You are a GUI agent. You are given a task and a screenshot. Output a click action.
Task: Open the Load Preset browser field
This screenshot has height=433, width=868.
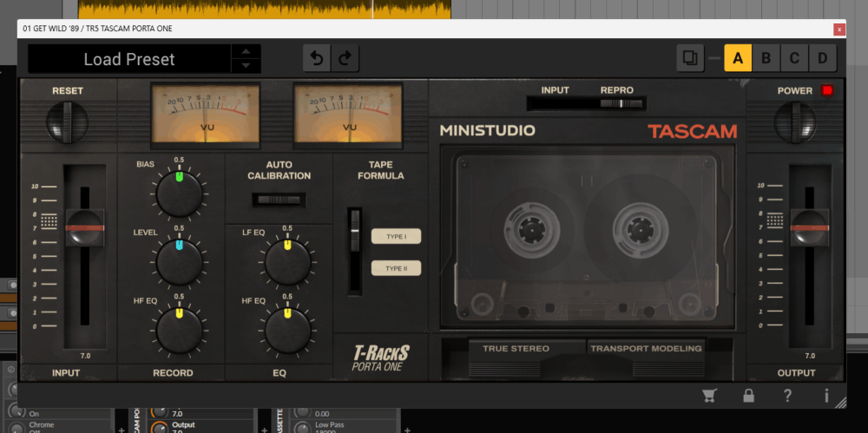pos(129,59)
